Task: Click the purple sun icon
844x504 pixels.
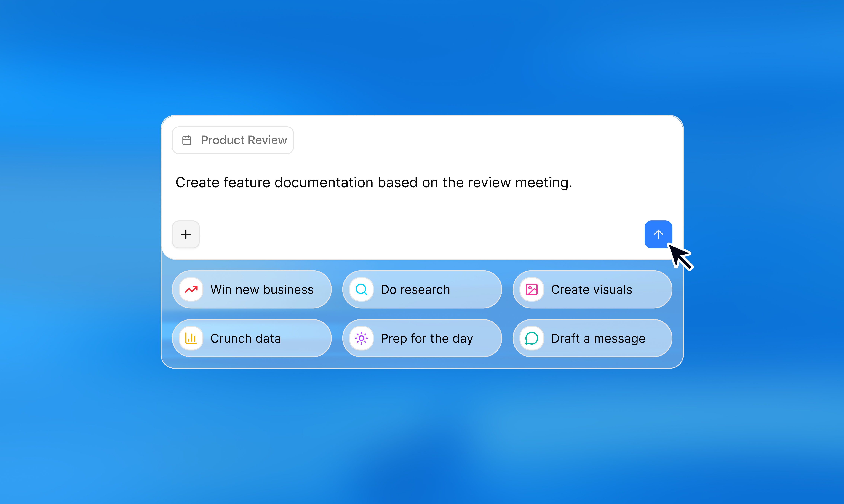Action: point(361,338)
